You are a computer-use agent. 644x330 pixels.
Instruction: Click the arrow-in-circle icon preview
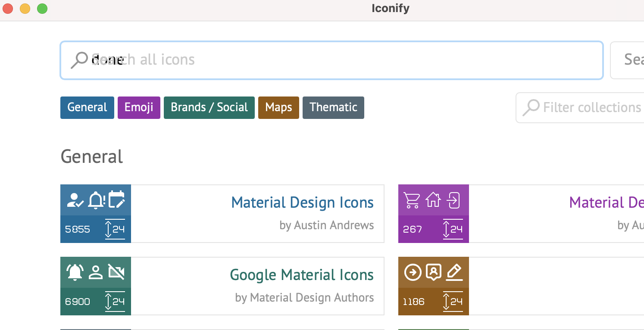click(x=413, y=272)
